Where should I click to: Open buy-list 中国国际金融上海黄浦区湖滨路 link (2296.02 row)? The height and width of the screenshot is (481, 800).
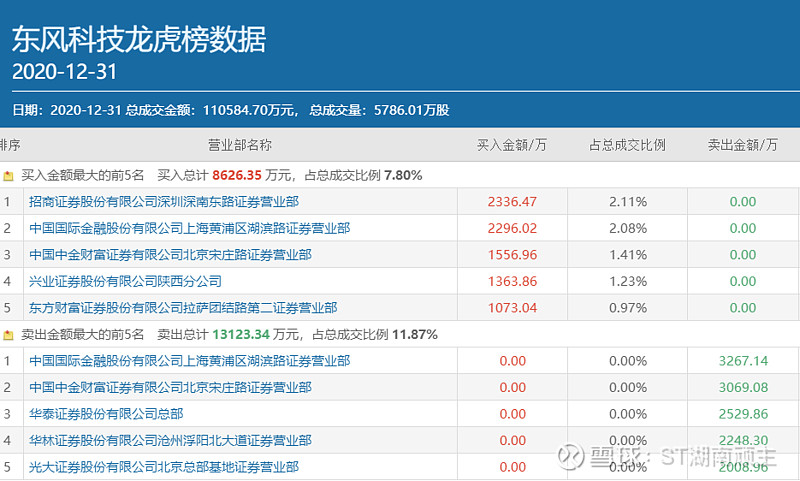click(x=189, y=228)
